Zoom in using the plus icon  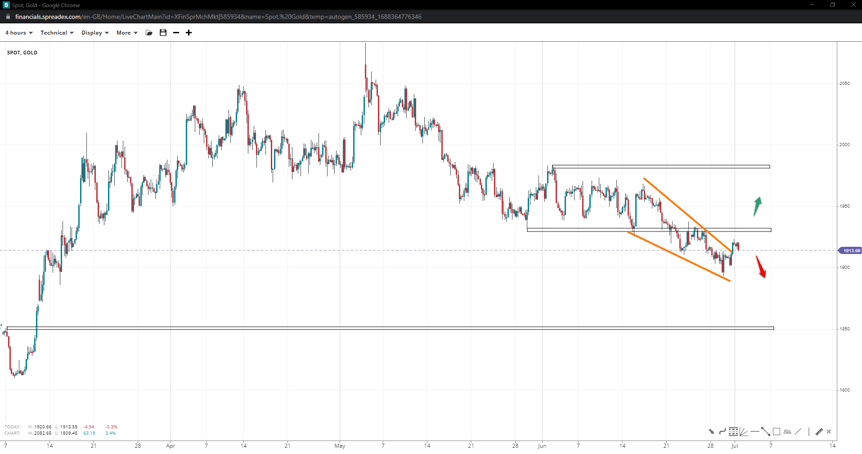189,33
